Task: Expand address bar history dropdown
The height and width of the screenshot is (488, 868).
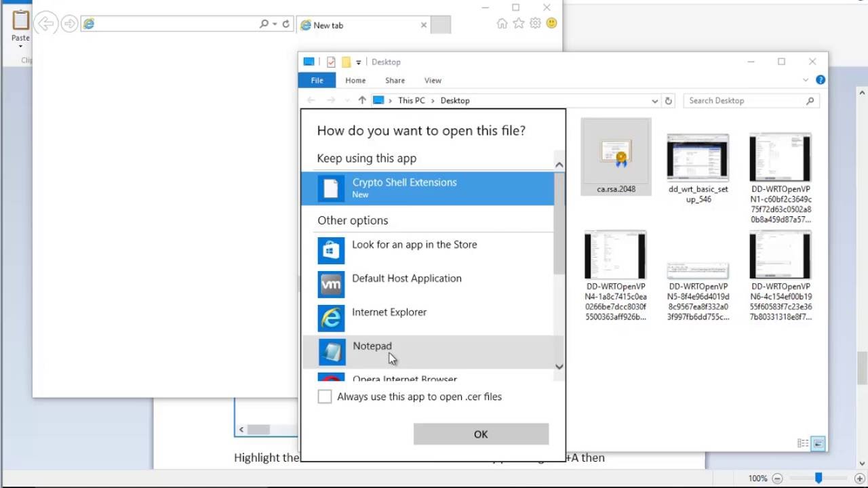Action: (654, 101)
